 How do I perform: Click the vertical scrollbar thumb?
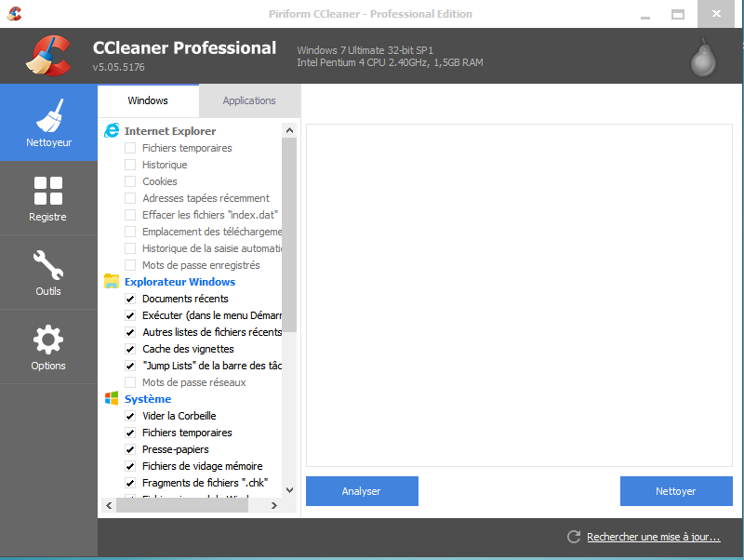tap(289, 235)
